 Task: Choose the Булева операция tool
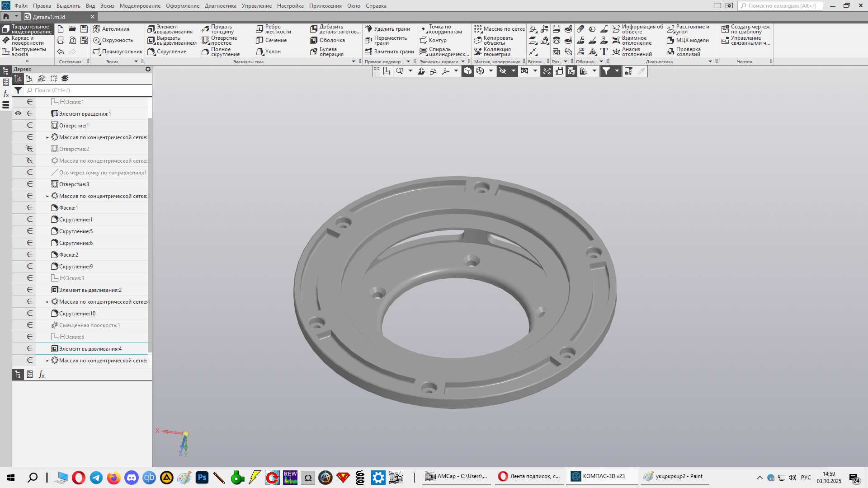[x=327, y=52]
